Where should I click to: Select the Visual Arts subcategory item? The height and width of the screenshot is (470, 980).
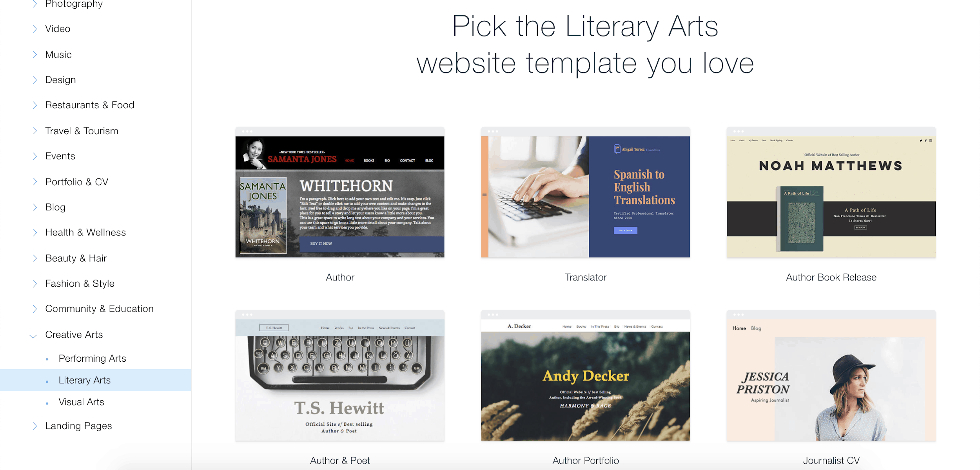click(81, 401)
